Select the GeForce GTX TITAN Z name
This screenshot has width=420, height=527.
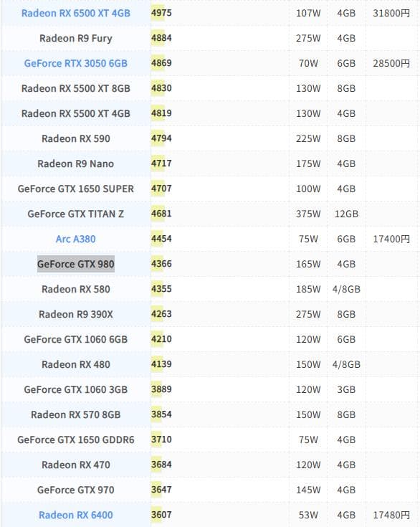pos(75,214)
